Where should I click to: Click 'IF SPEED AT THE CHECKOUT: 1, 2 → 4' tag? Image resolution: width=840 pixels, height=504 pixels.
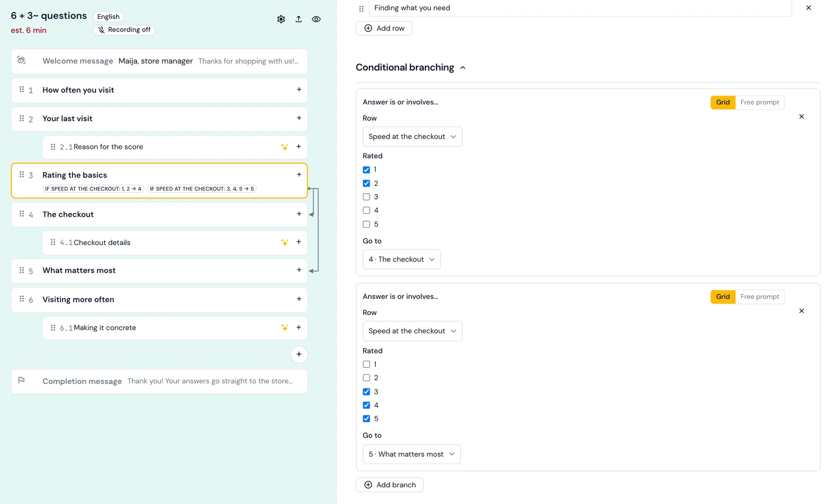93,189
